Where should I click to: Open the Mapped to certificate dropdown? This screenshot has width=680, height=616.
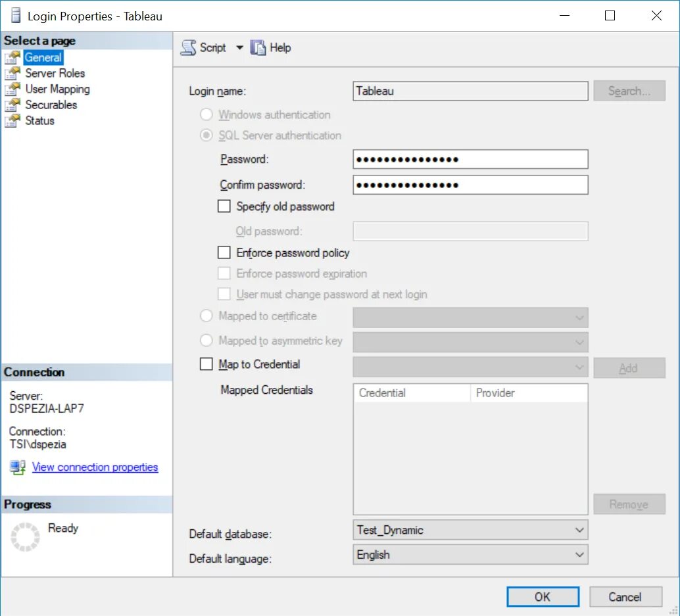[470, 318]
